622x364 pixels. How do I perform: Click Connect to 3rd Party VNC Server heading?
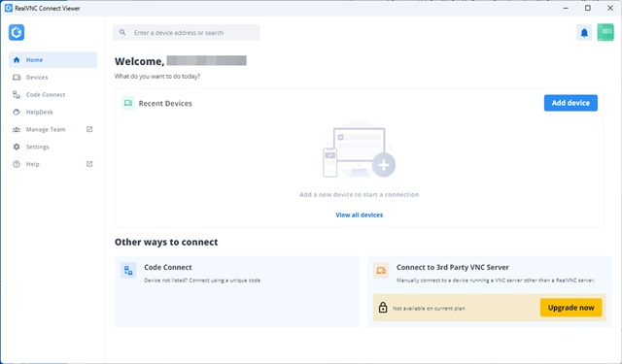click(453, 267)
